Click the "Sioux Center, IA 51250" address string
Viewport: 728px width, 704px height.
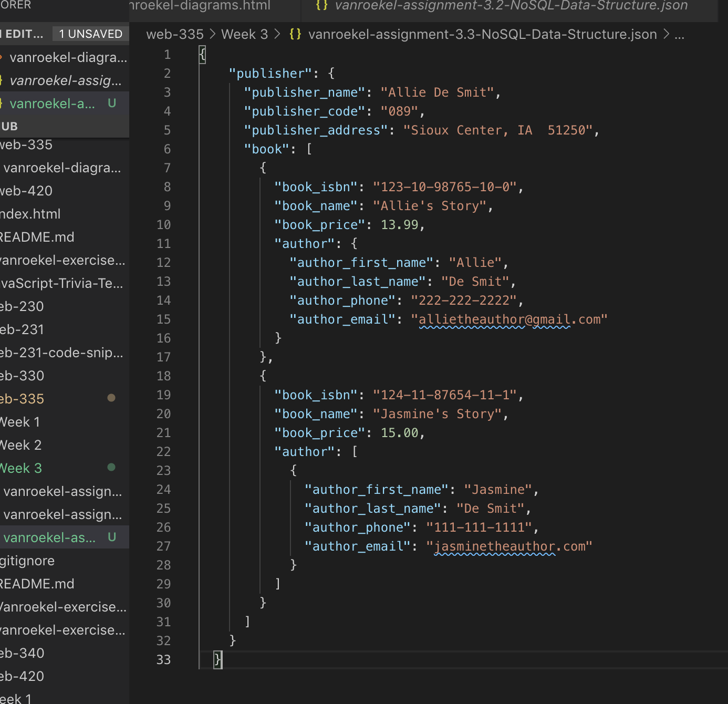pyautogui.click(x=498, y=130)
